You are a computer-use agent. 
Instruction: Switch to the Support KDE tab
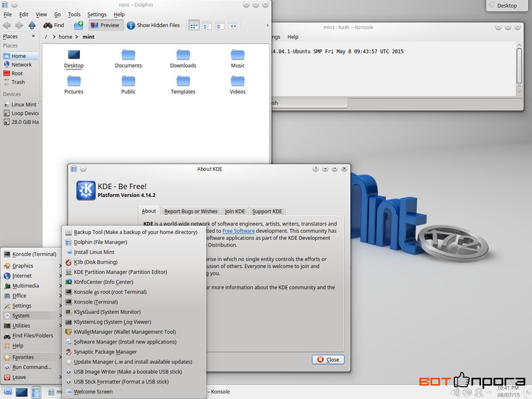pos(267,211)
